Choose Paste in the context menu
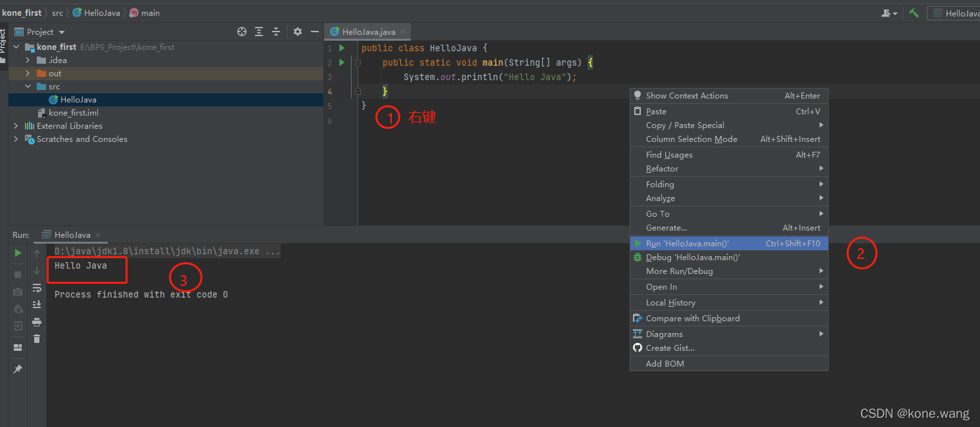 [729, 112]
